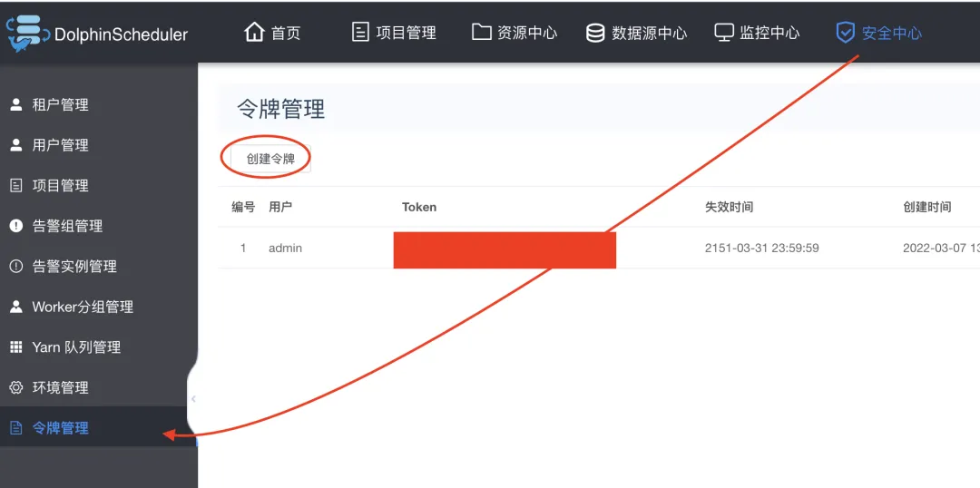Viewport: 980px width, 488px height.
Task: Click the creation time 2022-03-07 cell
Action: coord(941,248)
